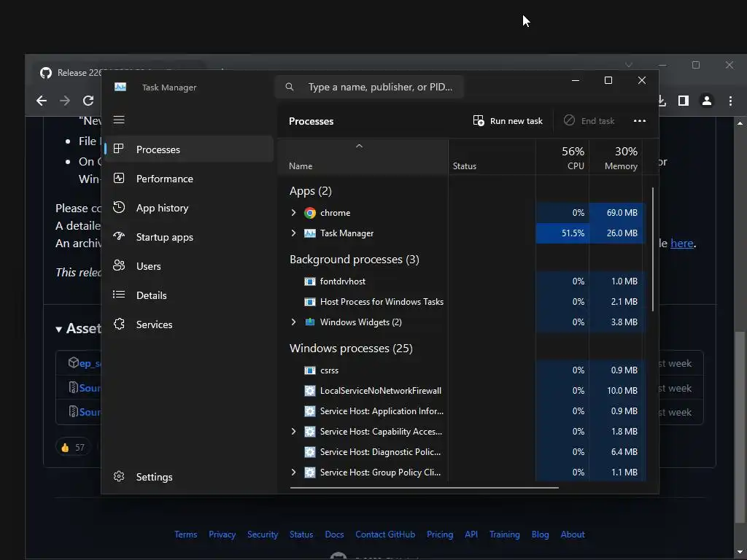Focus the Task Manager search box
The height and width of the screenshot is (560, 747).
click(x=369, y=87)
